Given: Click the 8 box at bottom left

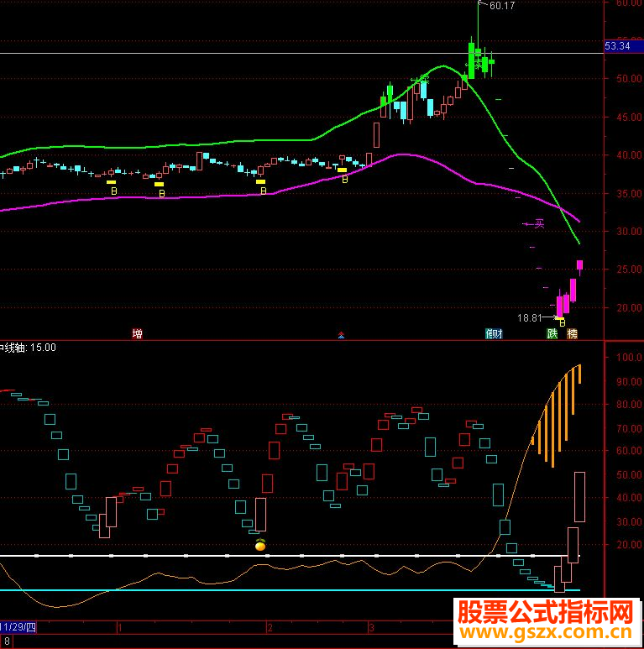Looking at the screenshot, I should coord(7,641).
